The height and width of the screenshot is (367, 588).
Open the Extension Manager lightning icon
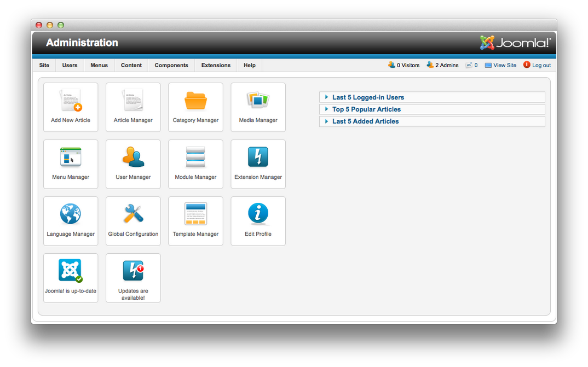pyautogui.click(x=258, y=158)
